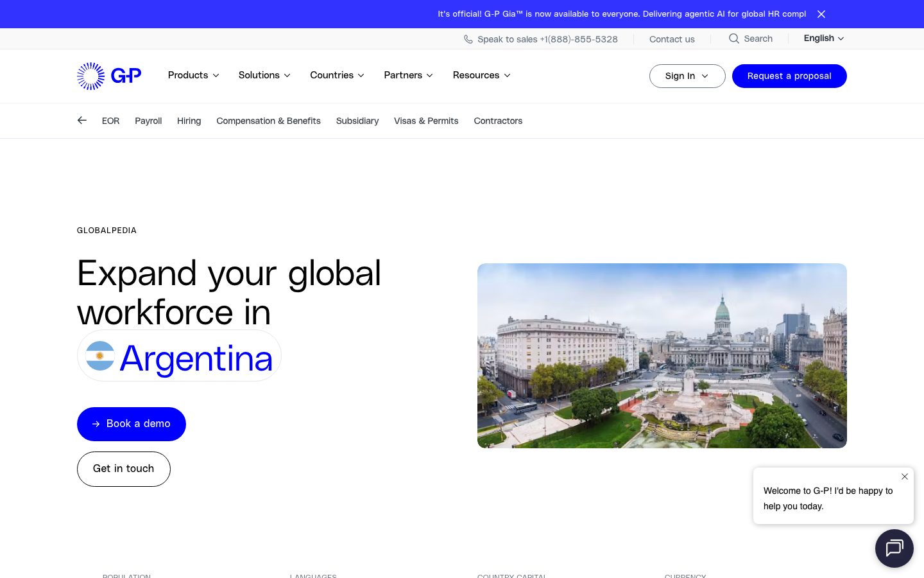Click the Buenos Aires cityscape photo
The width and height of the screenshot is (924, 578).
tap(662, 356)
